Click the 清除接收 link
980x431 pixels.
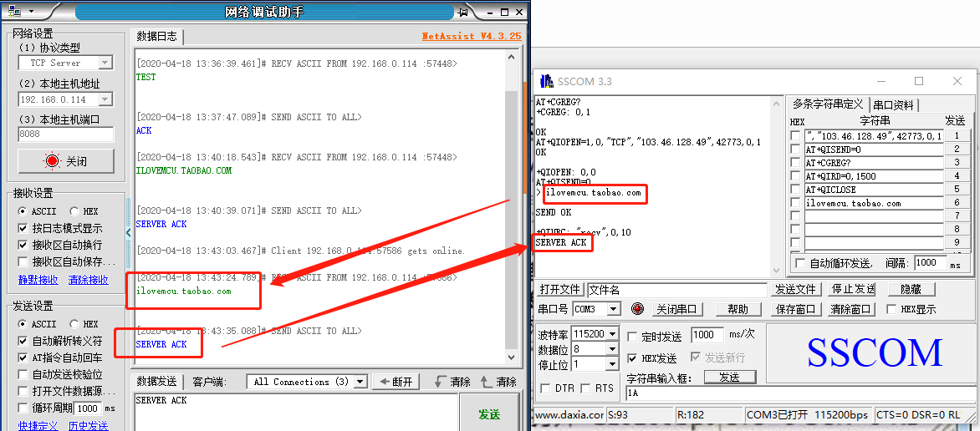[x=88, y=280]
